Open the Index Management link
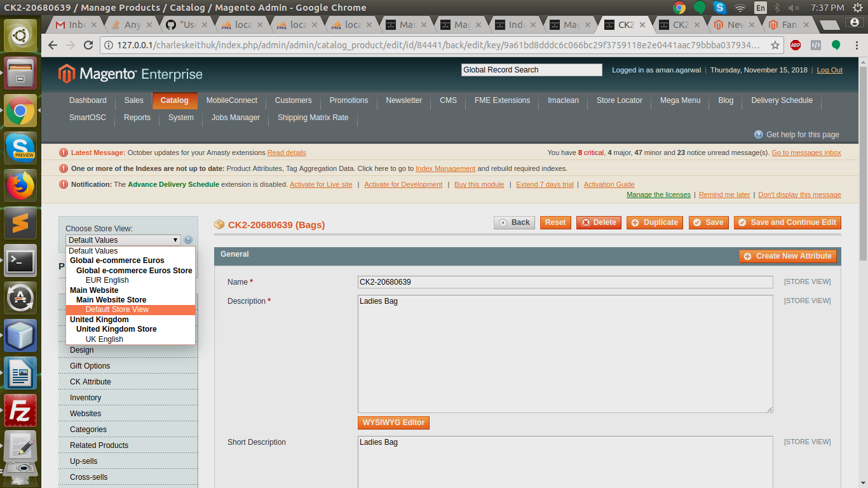This screenshot has width=868, height=488. (445, 168)
